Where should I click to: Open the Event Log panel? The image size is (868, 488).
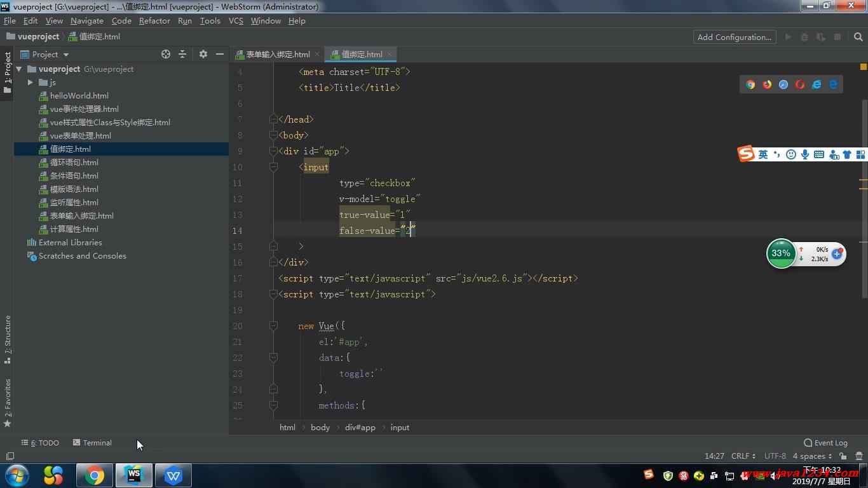coord(825,443)
